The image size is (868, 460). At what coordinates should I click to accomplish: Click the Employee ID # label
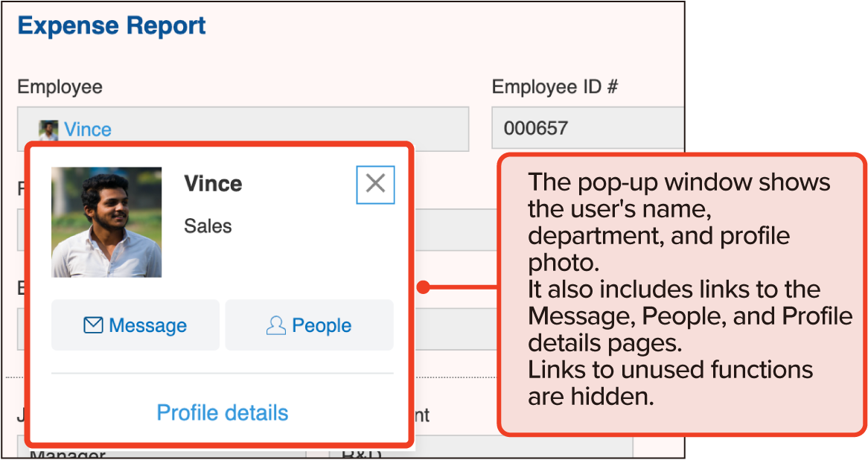pos(555,87)
